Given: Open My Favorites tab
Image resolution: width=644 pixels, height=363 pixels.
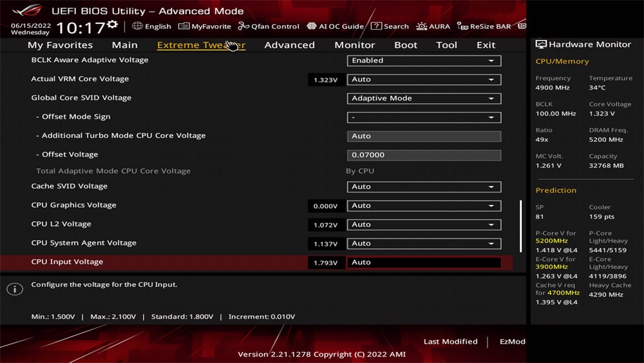Looking at the screenshot, I should coord(60,44).
